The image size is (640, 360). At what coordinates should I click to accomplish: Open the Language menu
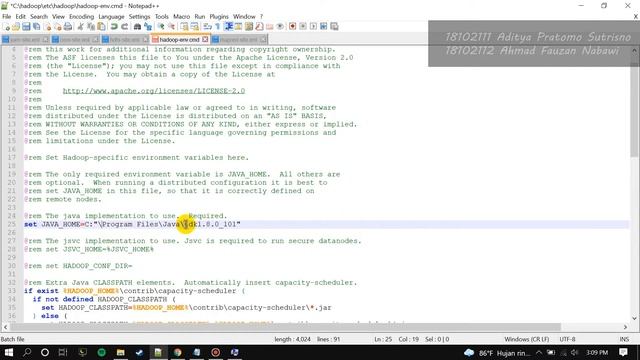[111, 17]
